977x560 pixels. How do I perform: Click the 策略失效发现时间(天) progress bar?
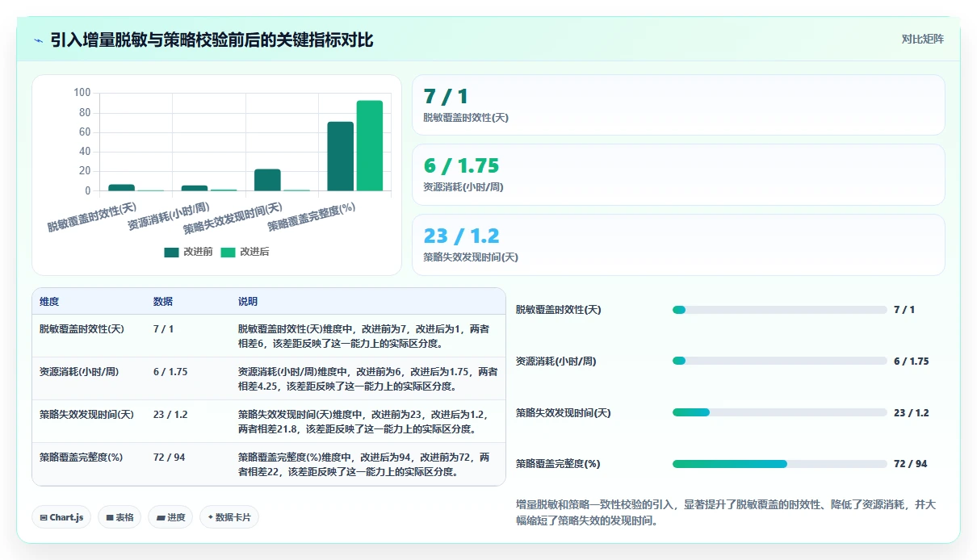[x=779, y=412]
